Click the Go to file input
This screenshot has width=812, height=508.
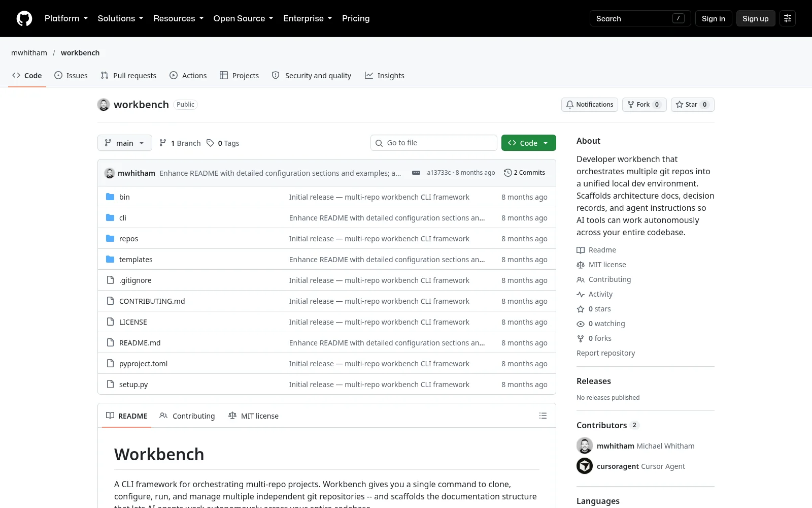tap(434, 143)
